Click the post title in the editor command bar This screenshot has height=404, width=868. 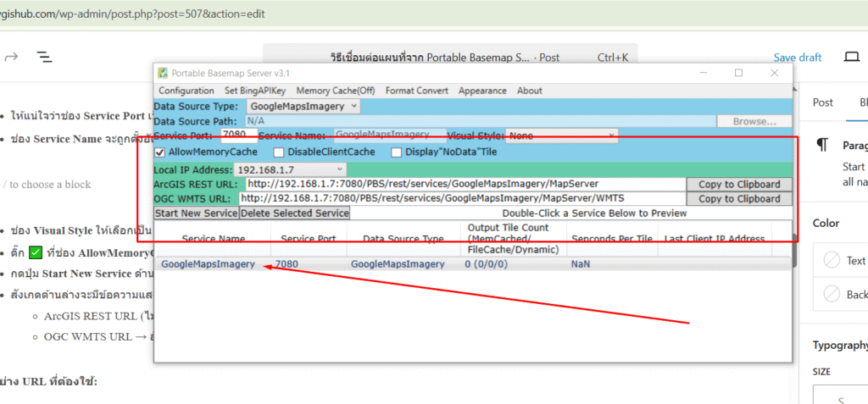[444, 58]
